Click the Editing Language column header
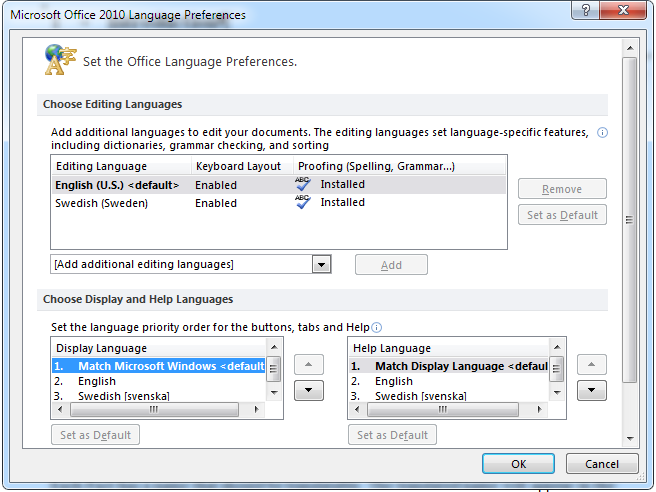The image size is (656, 492). pos(122,166)
